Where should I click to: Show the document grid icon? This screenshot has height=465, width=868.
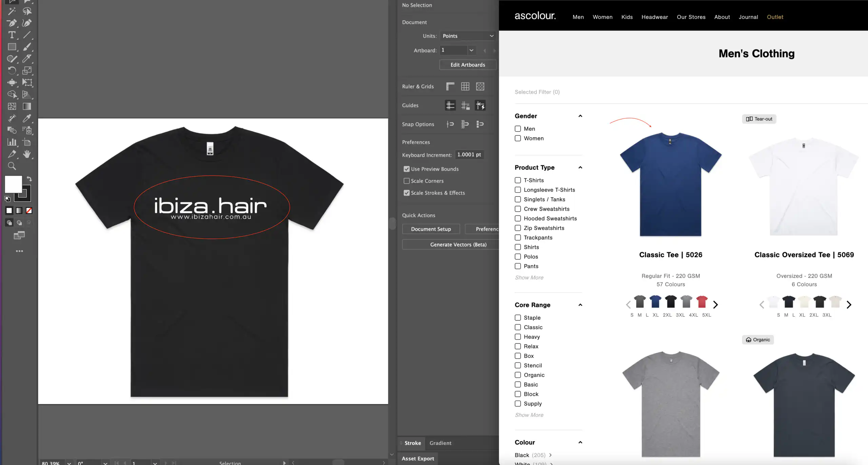click(x=465, y=87)
